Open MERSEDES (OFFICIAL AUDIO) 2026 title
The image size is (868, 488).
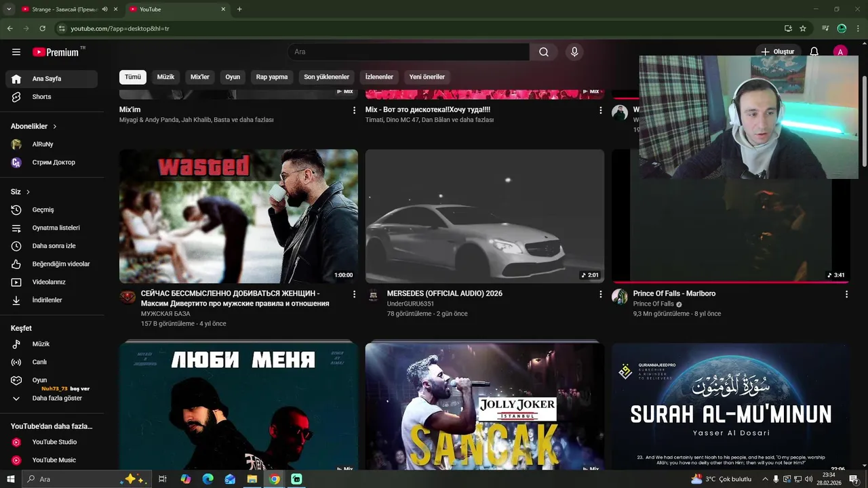click(x=445, y=293)
